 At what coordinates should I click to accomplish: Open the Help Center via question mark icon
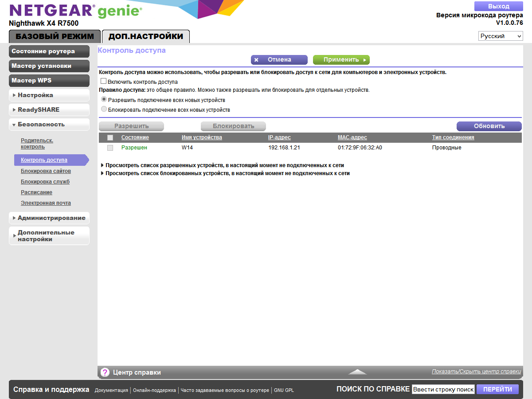pos(105,372)
